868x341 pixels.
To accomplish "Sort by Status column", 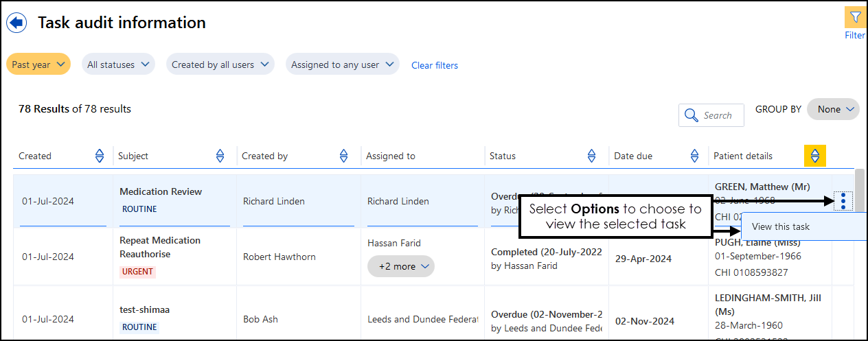I will point(592,156).
